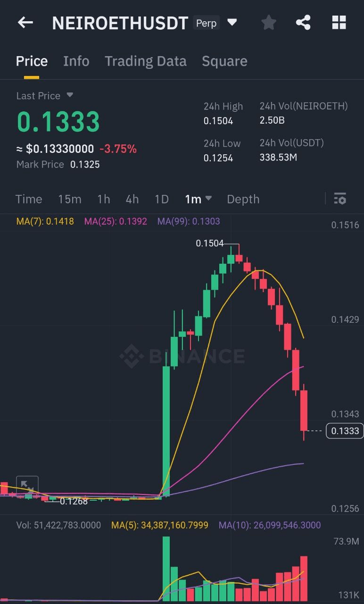
Task: Switch to the Square tab
Action: 224,61
